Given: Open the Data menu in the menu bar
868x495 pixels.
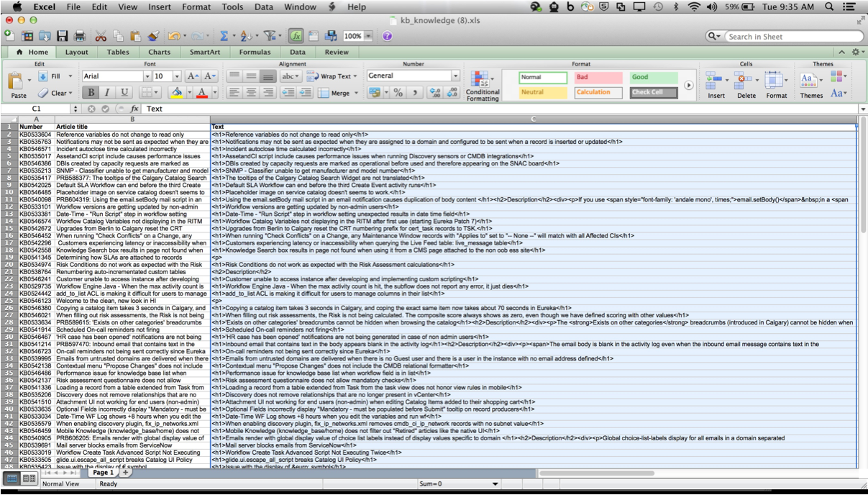Looking at the screenshot, I should pyautogui.click(x=263, y=6).
